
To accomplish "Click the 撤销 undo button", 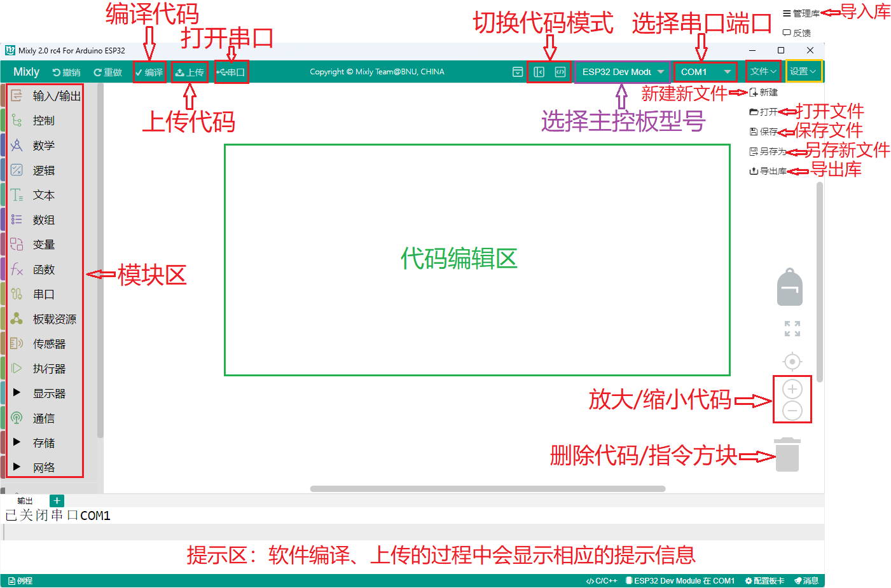I will coord(67,72).
